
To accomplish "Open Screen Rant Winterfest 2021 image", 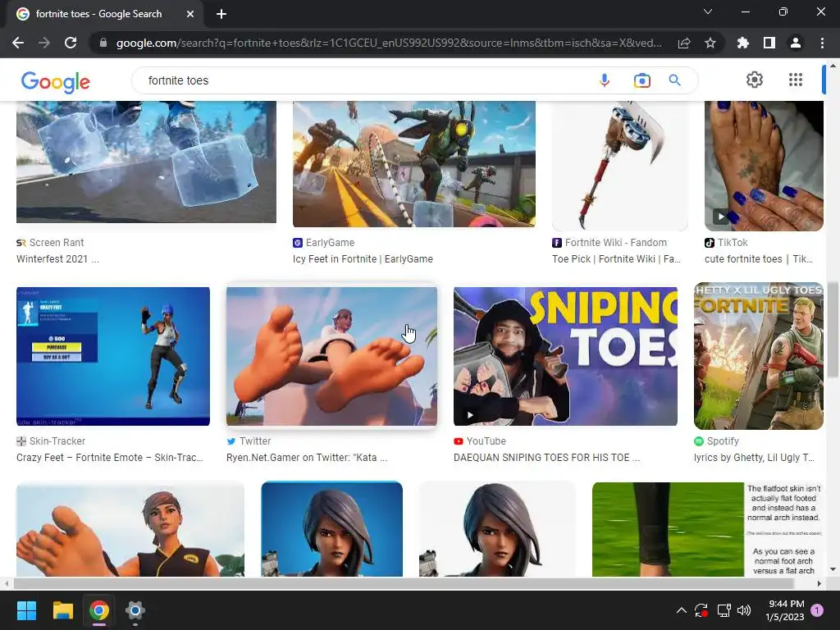I will (146, 162).
